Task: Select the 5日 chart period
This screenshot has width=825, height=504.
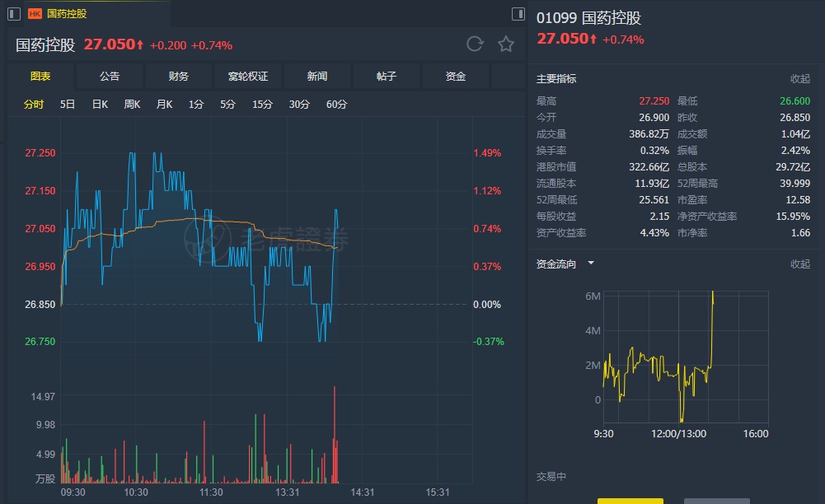Action: [68, 104]
